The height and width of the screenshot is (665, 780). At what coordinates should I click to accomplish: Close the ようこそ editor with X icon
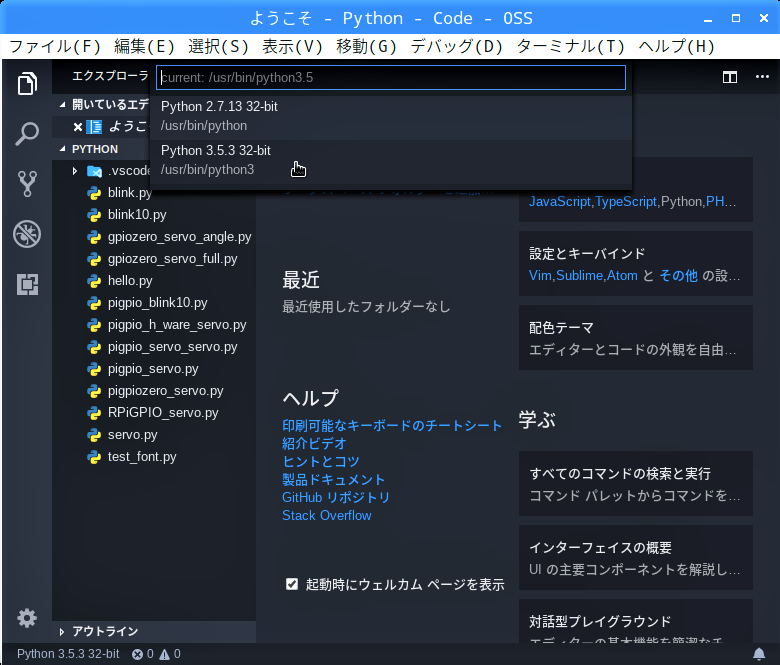click(x=78, y=127)
